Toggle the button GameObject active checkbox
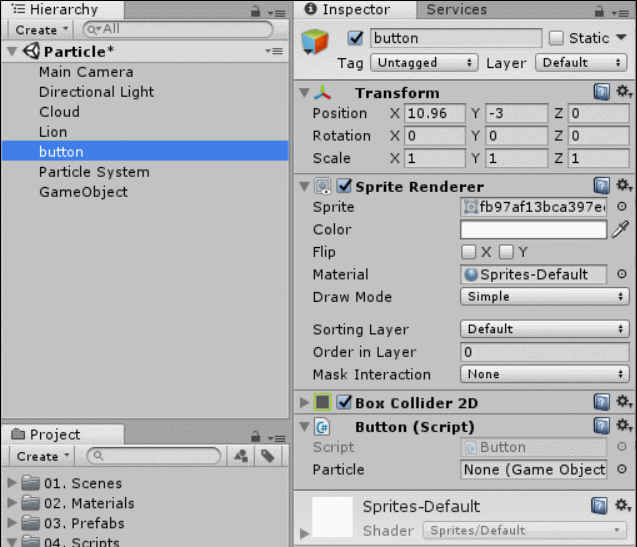Viewport: 637px width, 547px height. pyautogui.click(x=355, y=38)
